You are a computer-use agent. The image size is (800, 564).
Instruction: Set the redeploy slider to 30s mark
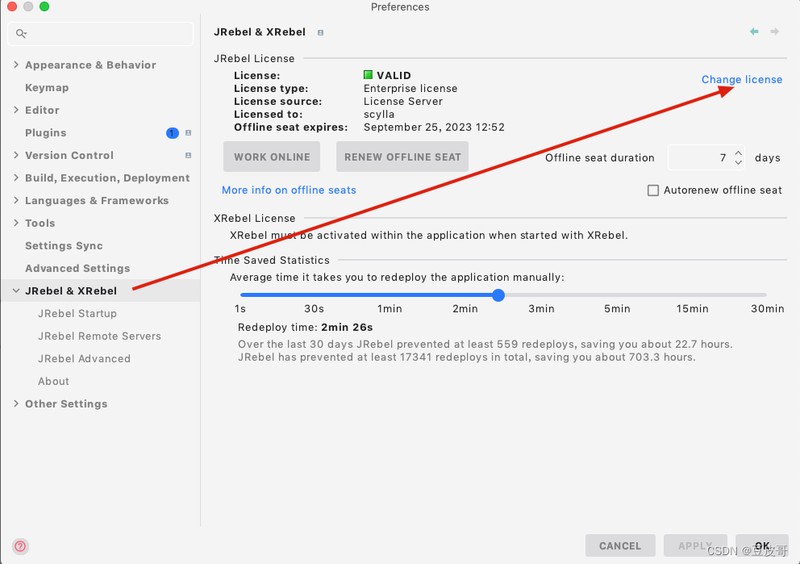pyautogui.click(x=314, y=295)
